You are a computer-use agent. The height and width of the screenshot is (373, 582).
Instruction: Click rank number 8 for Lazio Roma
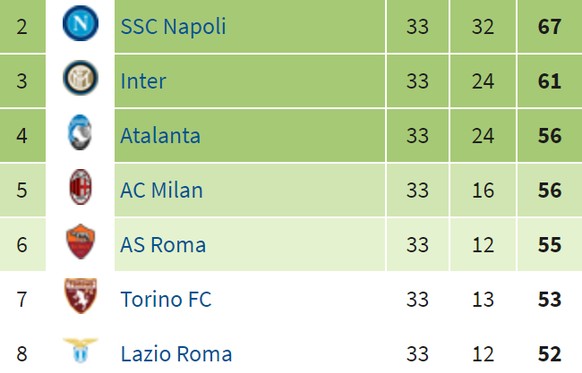[22, 354]
